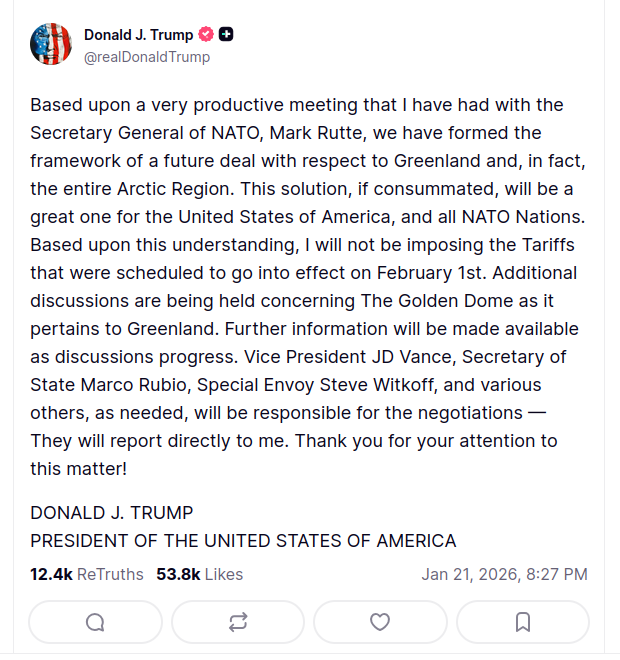
Task: Like the post with the heart icon
Action: [380, 622]
